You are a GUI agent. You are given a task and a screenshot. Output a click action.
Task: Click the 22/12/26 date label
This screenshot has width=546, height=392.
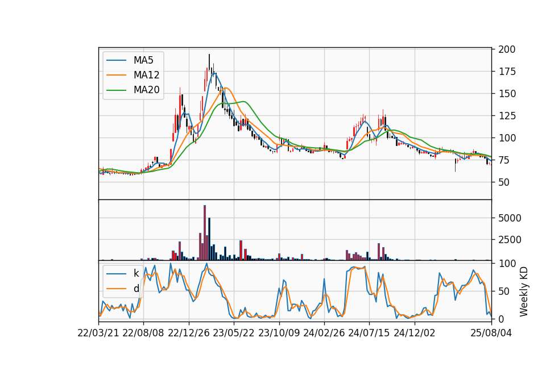pyautogui.click(x=189, y=333)
